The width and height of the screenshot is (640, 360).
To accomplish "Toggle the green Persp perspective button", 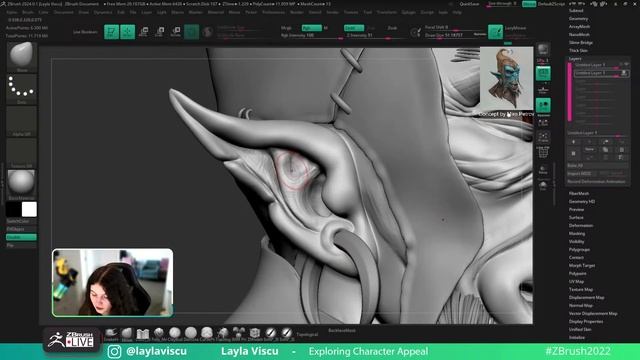I will (x=543, y=73).
